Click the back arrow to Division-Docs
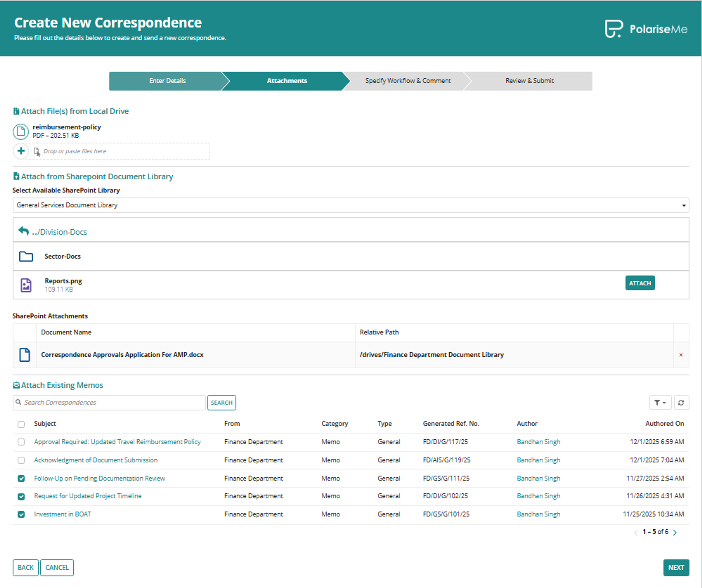This screenshot has height=588, width=702. (23, 231)
